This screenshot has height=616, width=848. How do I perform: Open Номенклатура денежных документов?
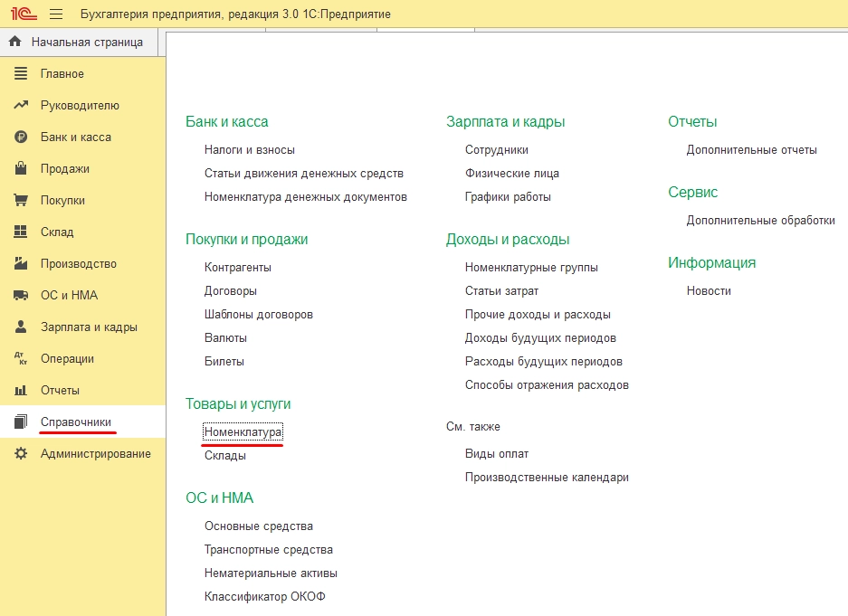click(x=306, y=196)
